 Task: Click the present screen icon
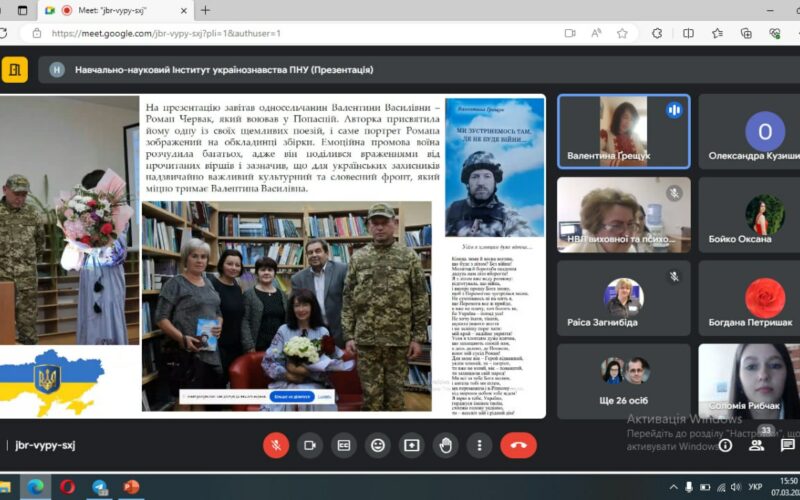(x=412, y=445)
